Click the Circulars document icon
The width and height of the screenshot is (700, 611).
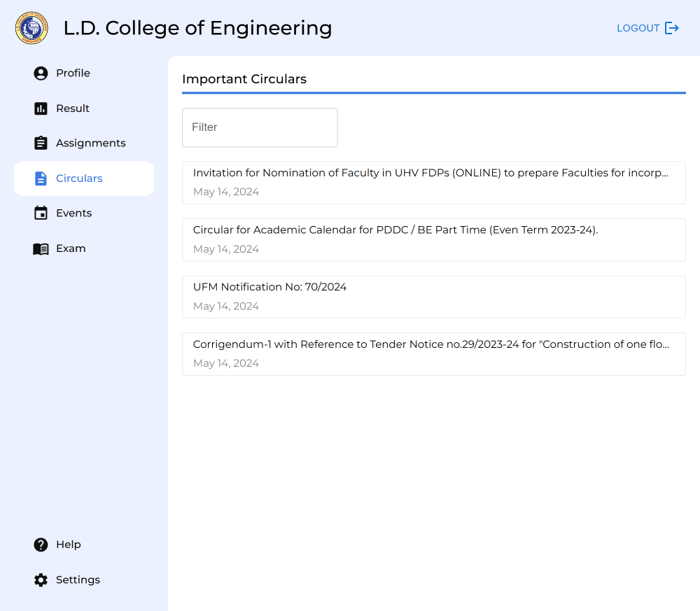41,178
